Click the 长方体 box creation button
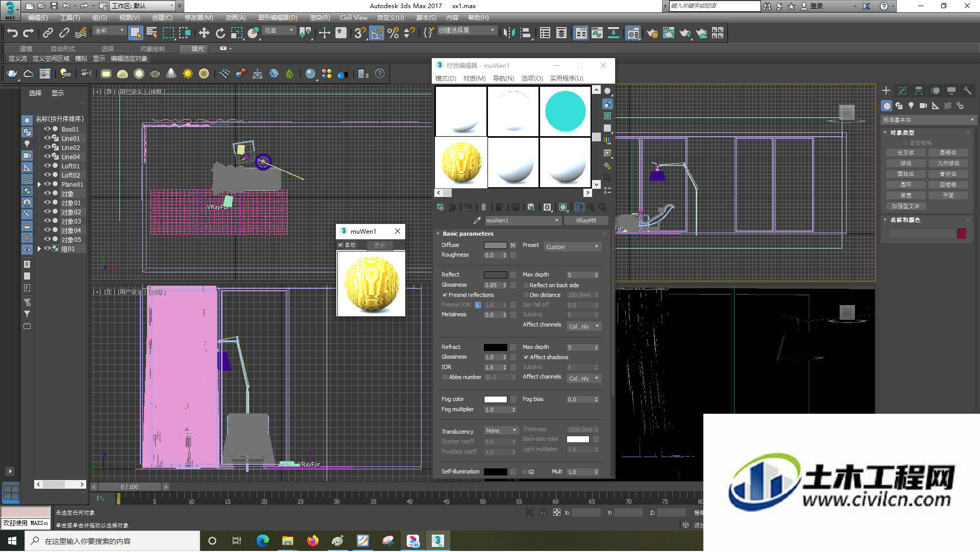The height and width of the screenshot is (552, 980). (906, 153)
